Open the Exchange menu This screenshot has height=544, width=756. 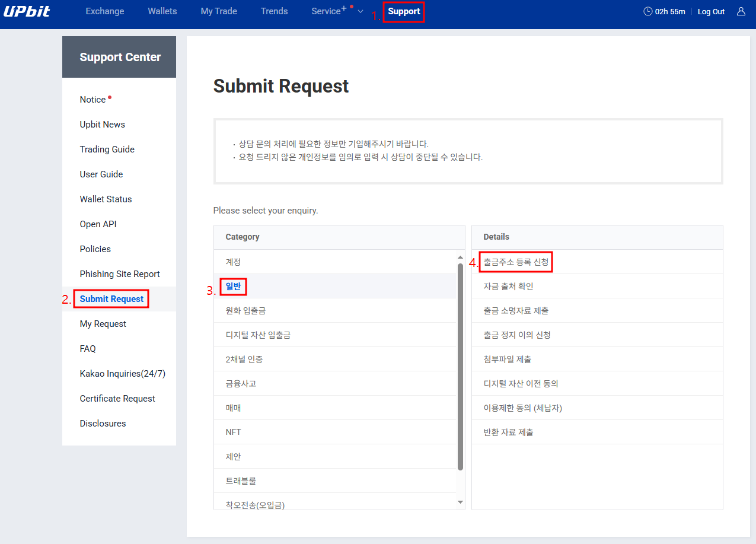click(x=104, y=11)
